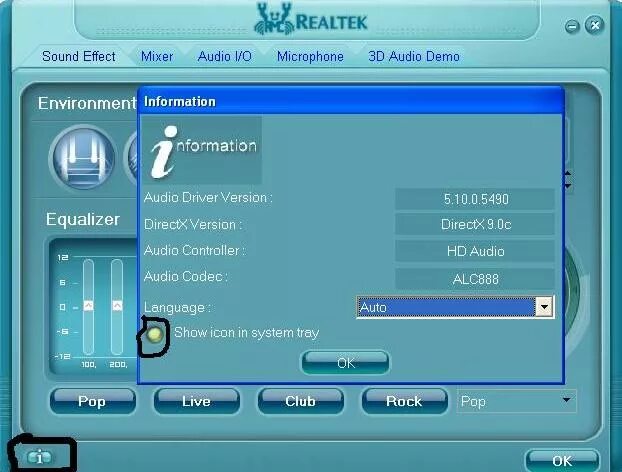Open the Language dropdown arrow
Screen dimensions: 622x472
(x=544, y=307)
